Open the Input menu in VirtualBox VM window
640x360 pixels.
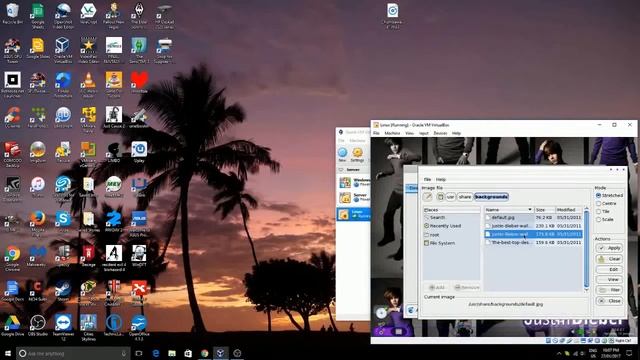pyautogui.click(x=424, y=133)
